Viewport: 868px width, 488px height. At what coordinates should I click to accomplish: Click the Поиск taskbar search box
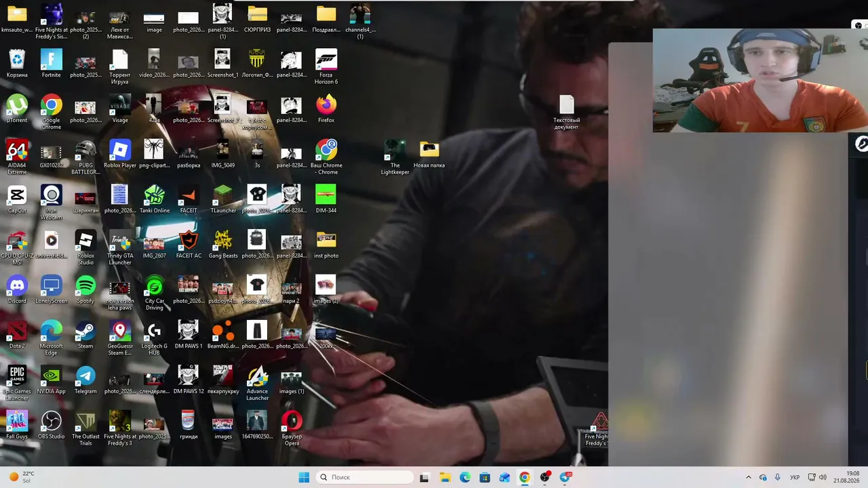point(365,477)
